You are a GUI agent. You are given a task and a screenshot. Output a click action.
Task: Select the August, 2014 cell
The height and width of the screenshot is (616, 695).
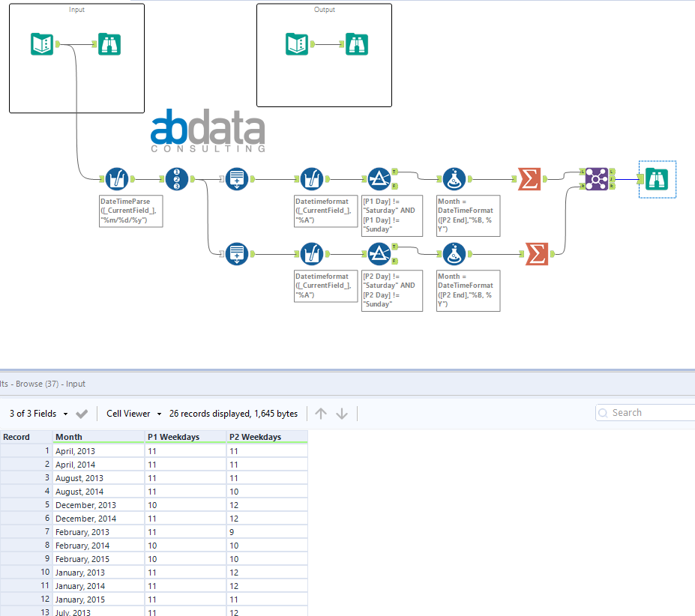[98, 492]
